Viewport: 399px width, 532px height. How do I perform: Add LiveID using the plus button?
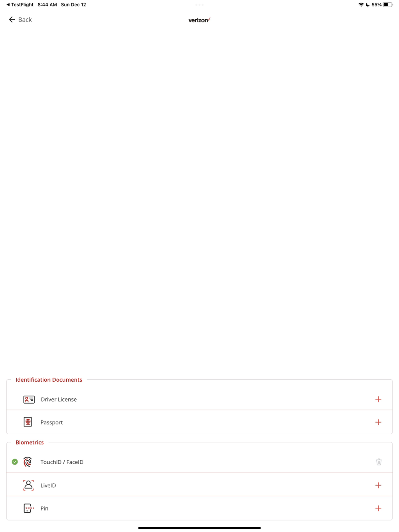[378, 485]
